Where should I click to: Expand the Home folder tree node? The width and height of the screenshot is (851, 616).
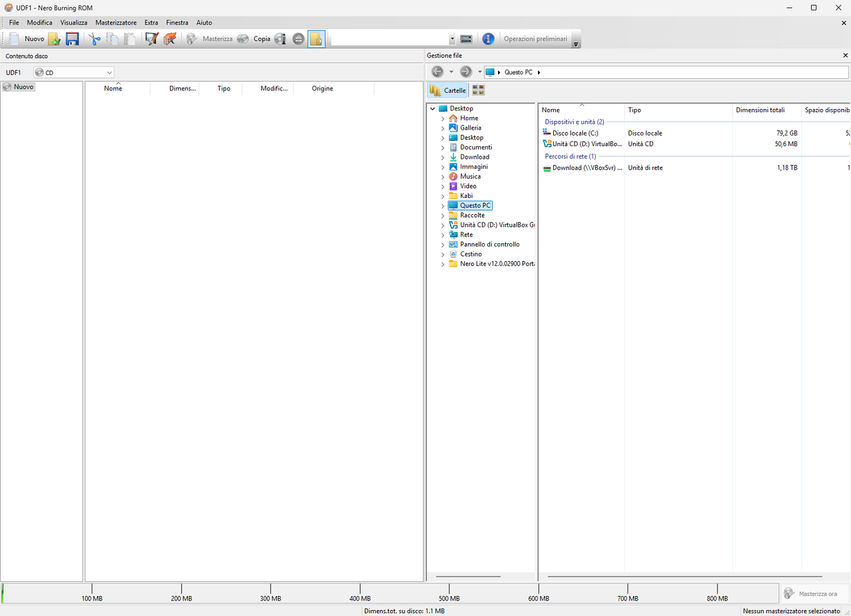pos(443,118)
